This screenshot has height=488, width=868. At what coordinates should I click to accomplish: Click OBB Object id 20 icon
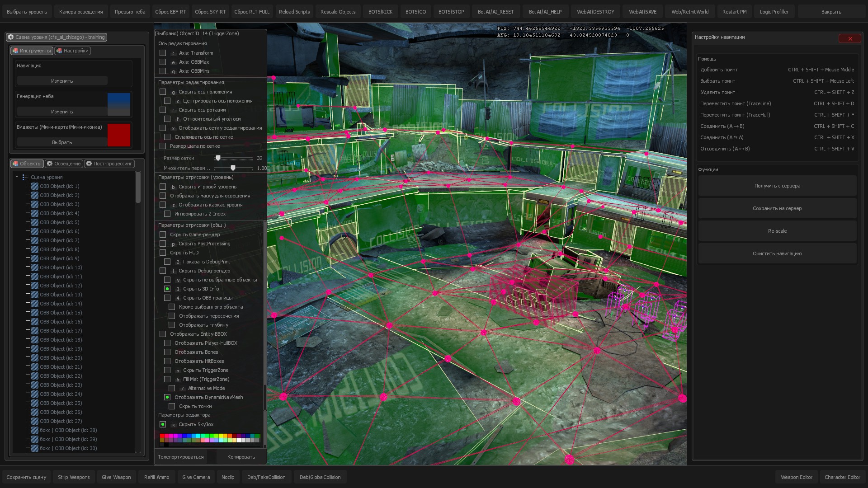pyautogui.click(x=35, y=358)
